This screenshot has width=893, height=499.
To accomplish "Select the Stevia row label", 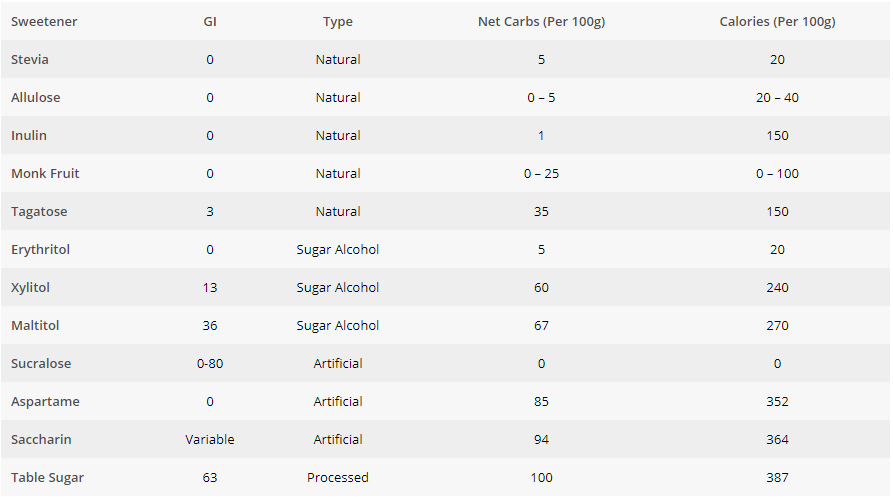I will (x=30, y=59).
